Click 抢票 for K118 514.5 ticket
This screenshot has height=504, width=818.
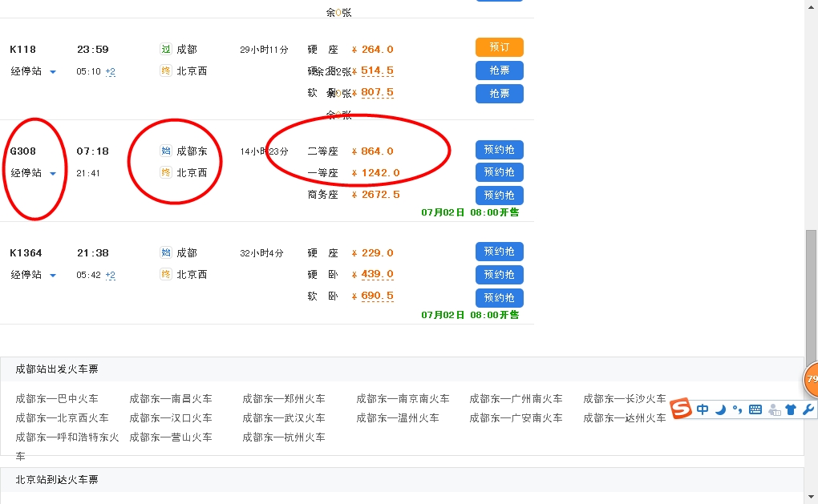click(x=500, y=71)
